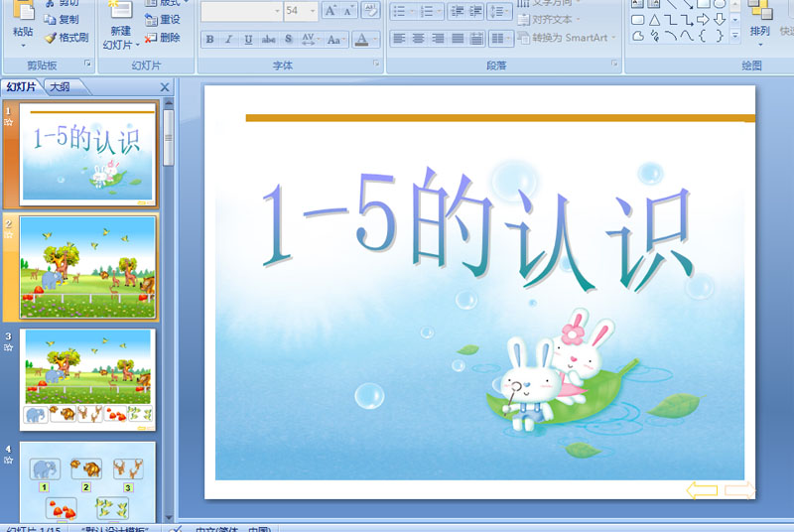The width and height of the screenshot is (794, 532).
Task: Open Change Case Aa option
Action: [335, 39]
